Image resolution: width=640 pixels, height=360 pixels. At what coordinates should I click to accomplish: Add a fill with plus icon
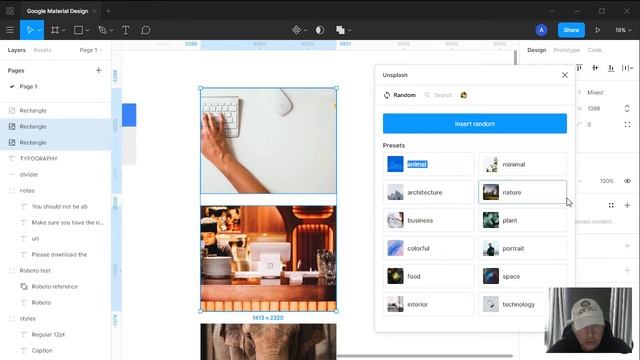tap(627, 205)
